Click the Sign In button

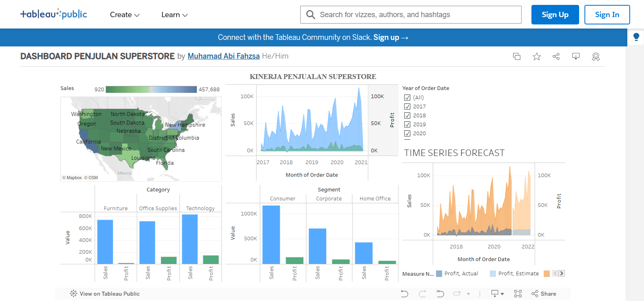tap(607, 15)
